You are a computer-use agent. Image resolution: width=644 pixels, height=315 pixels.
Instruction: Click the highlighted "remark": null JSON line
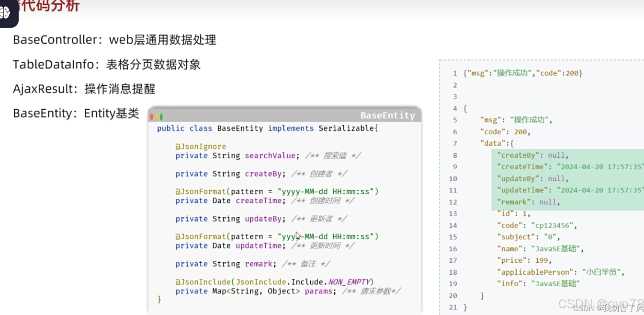(528, 202)
